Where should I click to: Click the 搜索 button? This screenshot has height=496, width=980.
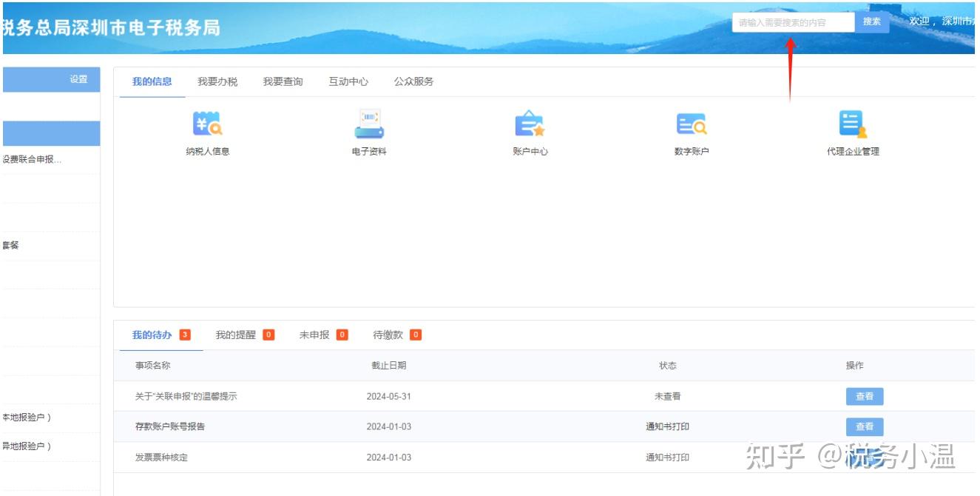(872, 22)
